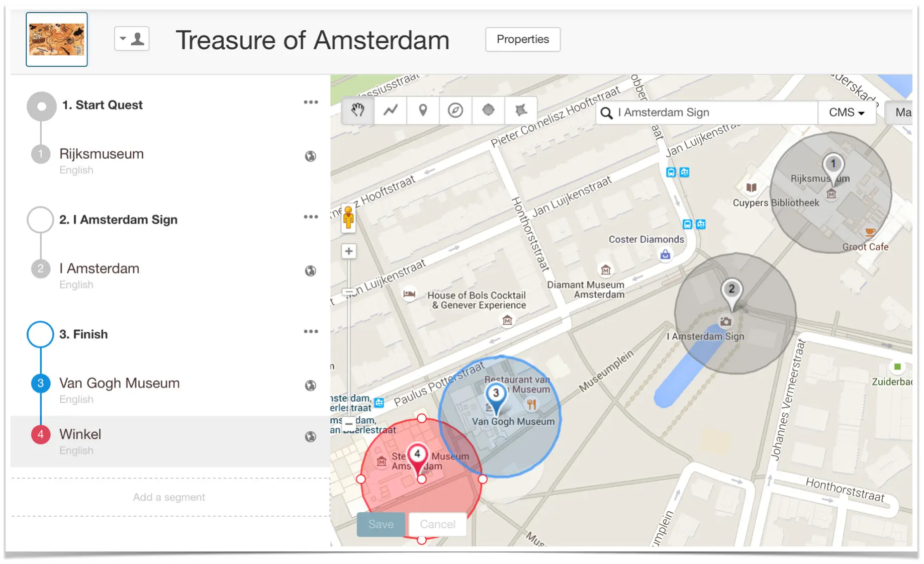Select the Van Gogh Museum item
The image size is (924, 564).
(170, 390)
